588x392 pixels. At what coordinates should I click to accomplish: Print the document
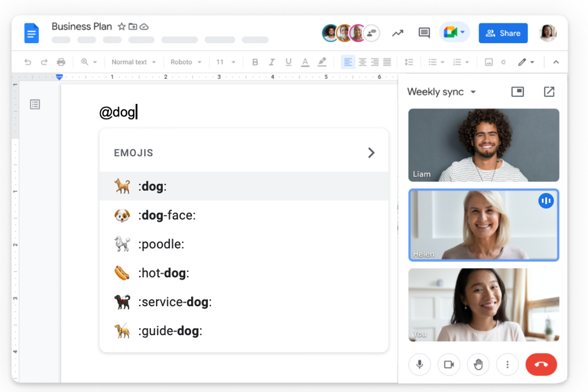click(61, 62)
